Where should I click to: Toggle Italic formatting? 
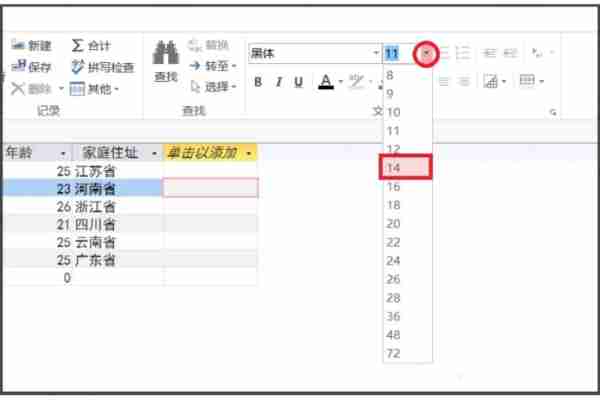pyautogui.click(x=279, y=82)
